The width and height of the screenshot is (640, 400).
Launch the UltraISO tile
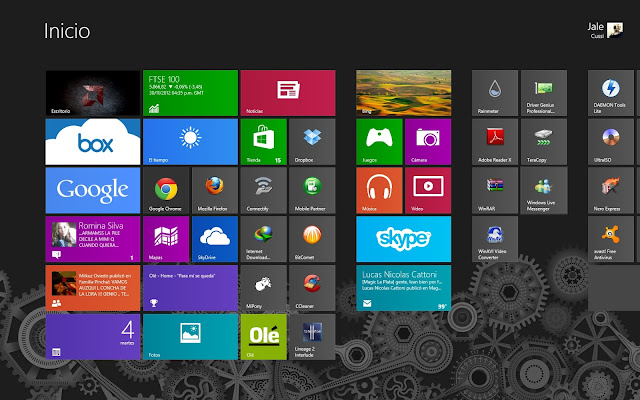point(611,142)
